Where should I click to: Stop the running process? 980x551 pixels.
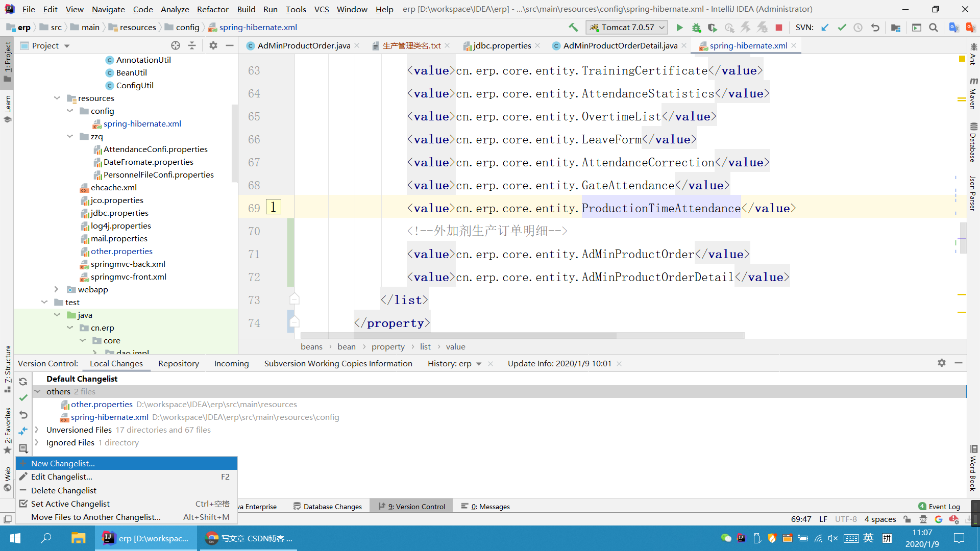[x=779, y=28]
